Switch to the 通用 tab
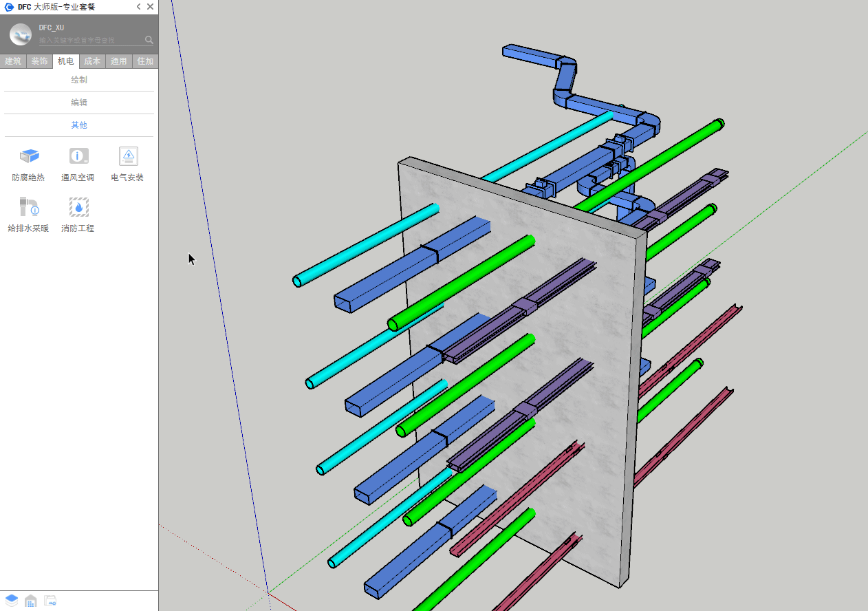The image size is (868, 611). coord(119,61)
